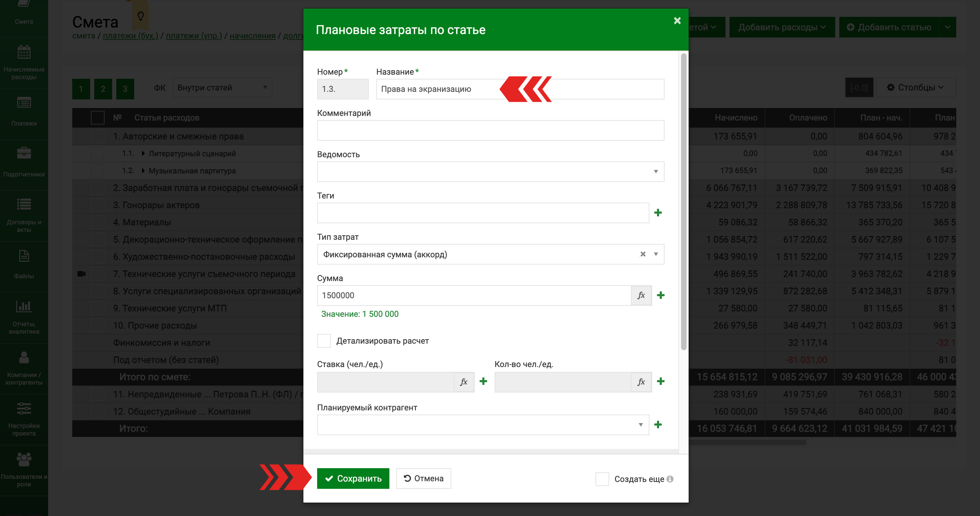Image resolution: width=980 pixels, height=516 pixels.
Task: Click the Номер field 1.3.
Action: 342,89
